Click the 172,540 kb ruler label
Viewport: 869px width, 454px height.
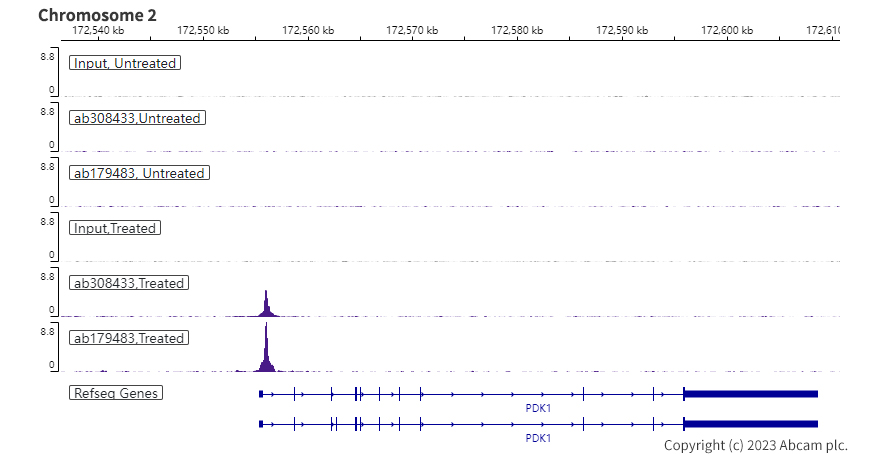[98, 30]
